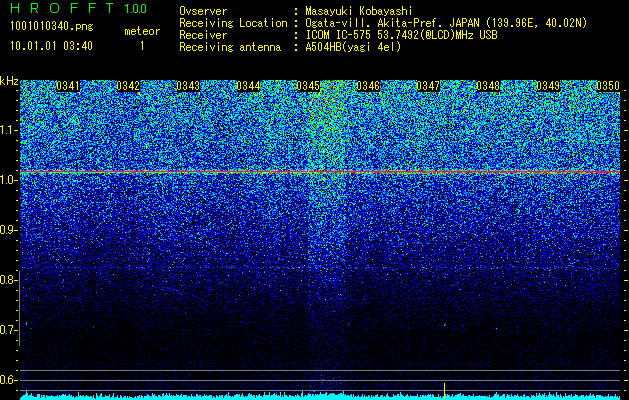Click the 0349 time marker
This screenshot has width=629, height=400.
548,86
